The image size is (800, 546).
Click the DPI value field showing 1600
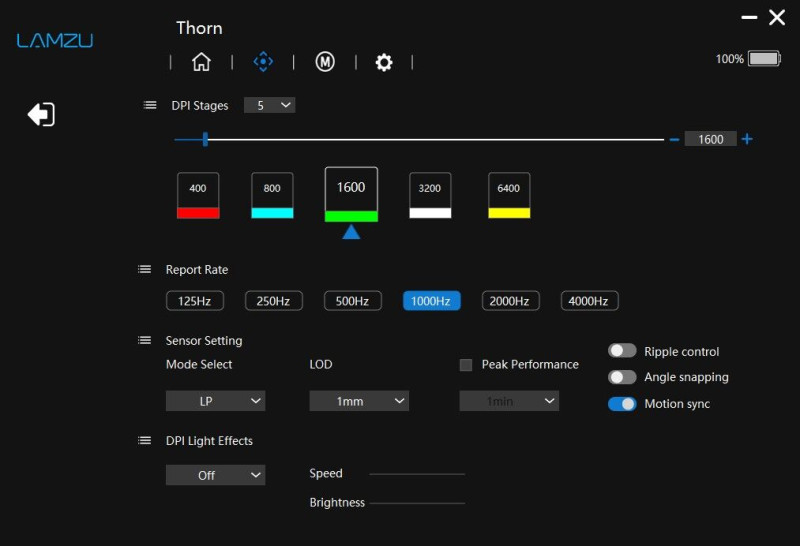(x=710, y=139)
